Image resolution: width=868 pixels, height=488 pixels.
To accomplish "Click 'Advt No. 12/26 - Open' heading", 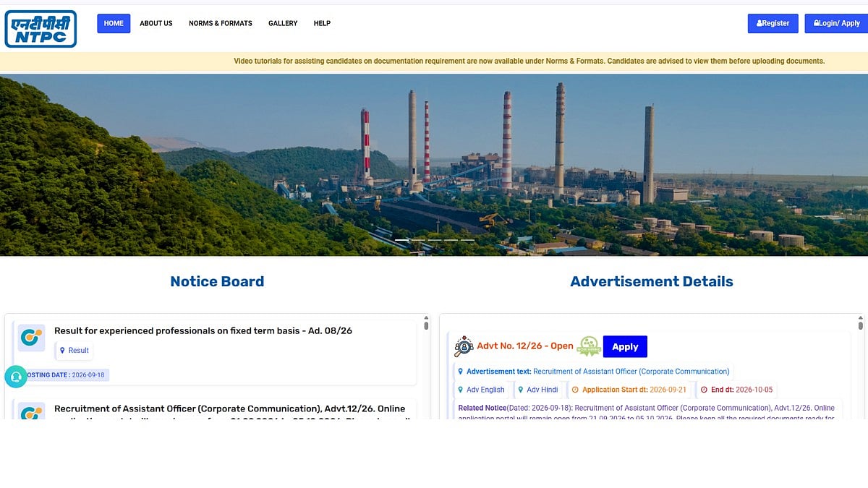I will click(x=525, y=346).
